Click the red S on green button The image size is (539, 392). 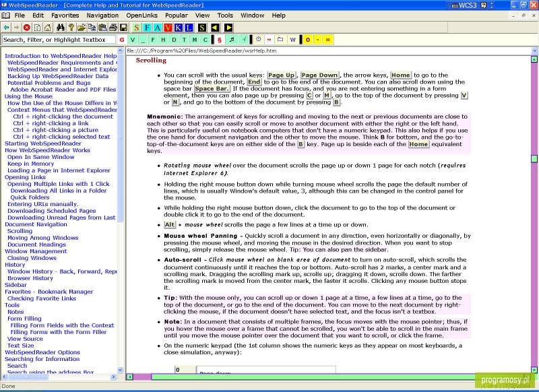coord(137,28)
